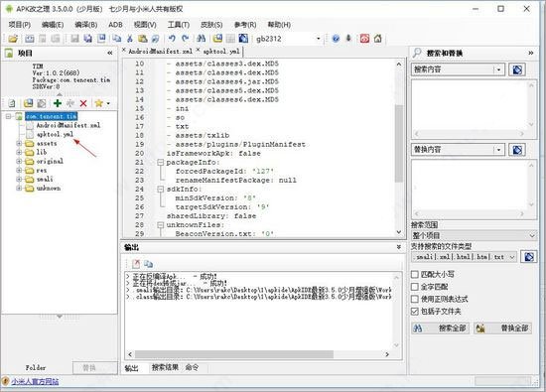Enable the 匹配大小写 checkbox
Image resolution: width=546 pixels, height=392 pixels.
[414, 274]
